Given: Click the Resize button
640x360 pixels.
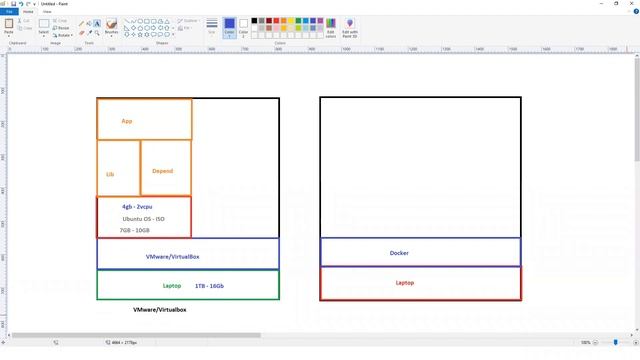Looking at the screenshot, I should [x=61, y=28].
